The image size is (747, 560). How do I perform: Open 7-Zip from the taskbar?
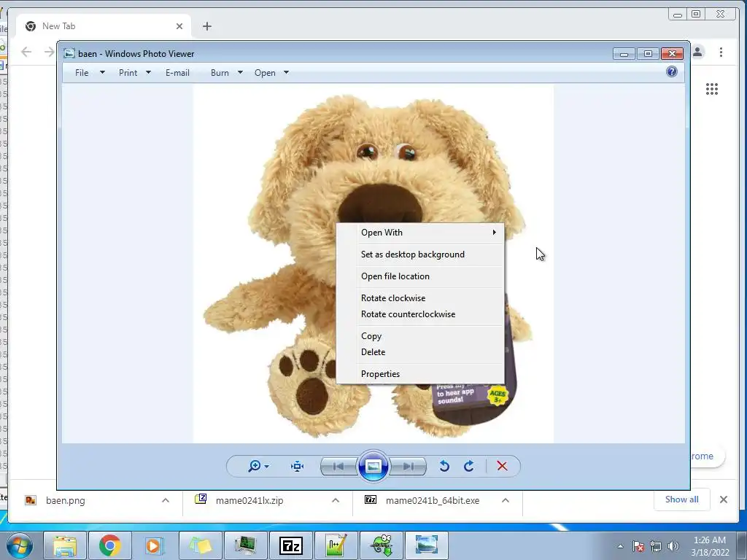[290, 545]
